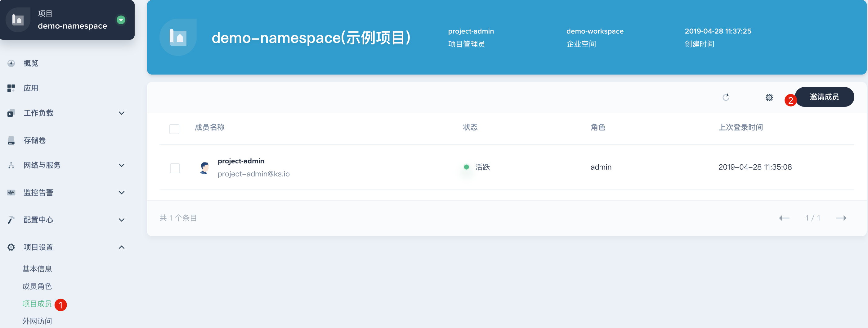Click the 邀请成员 button
The height and width of the screenshot is (328, 868).
(824, 97)
